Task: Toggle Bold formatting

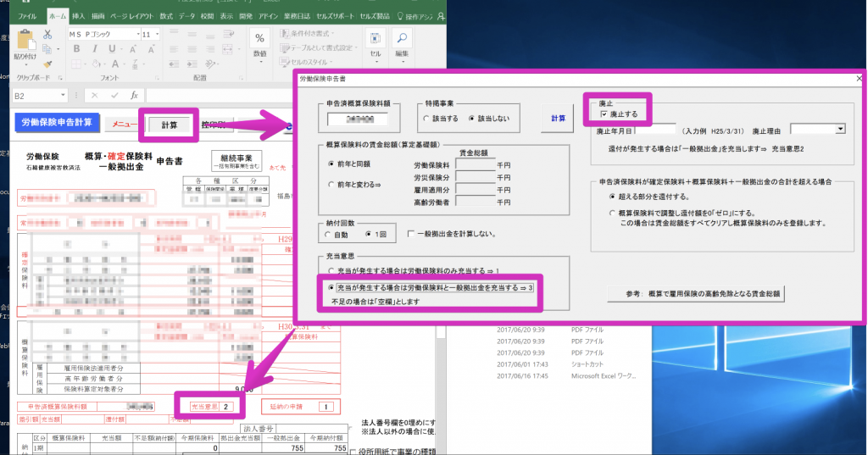Action: 76,48
